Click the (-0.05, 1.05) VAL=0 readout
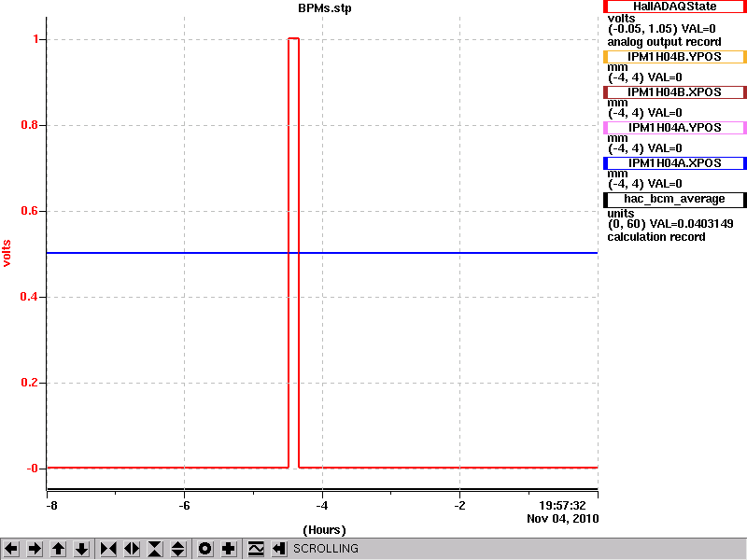 (x=662, y=29)
